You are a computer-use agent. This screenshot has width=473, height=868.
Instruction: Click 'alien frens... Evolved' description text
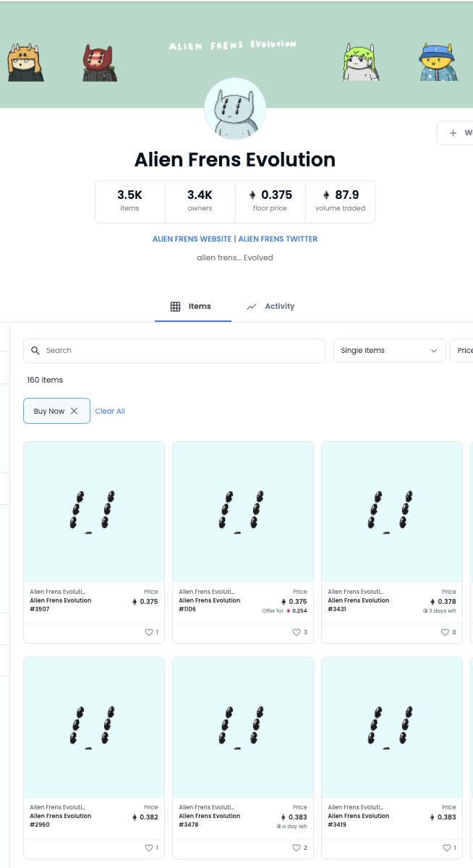pyautogui.click(x=235, y=258)
